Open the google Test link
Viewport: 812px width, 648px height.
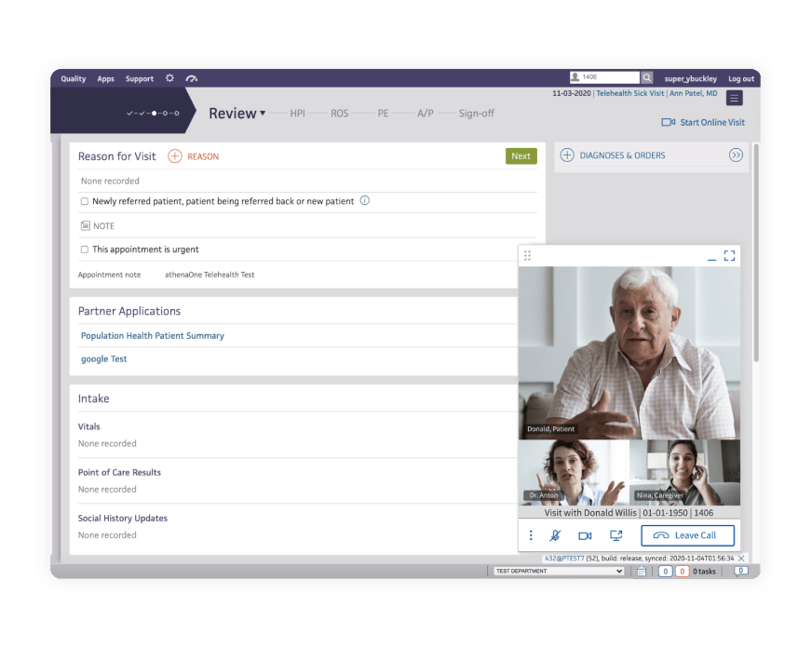(x=103, y=359)
